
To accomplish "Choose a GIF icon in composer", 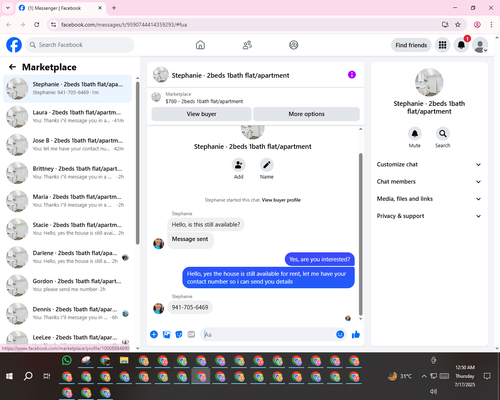I will point(191,334).
